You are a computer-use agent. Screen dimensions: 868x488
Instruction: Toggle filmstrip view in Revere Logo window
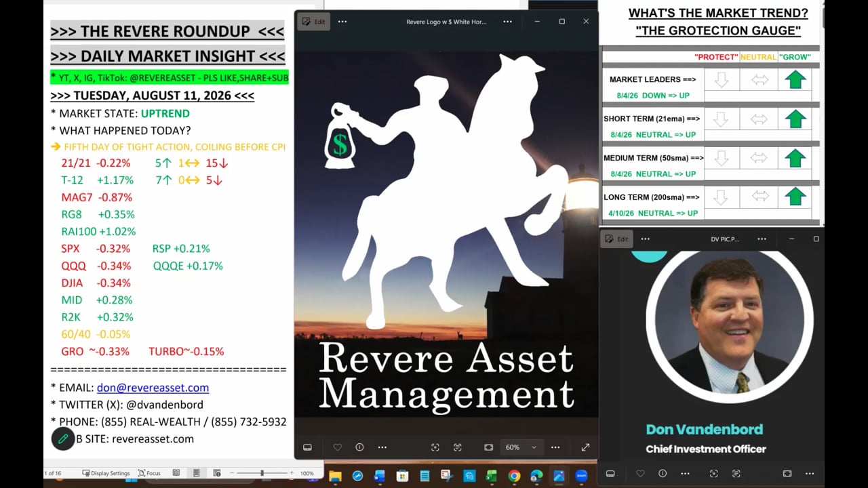click(307, 447)
